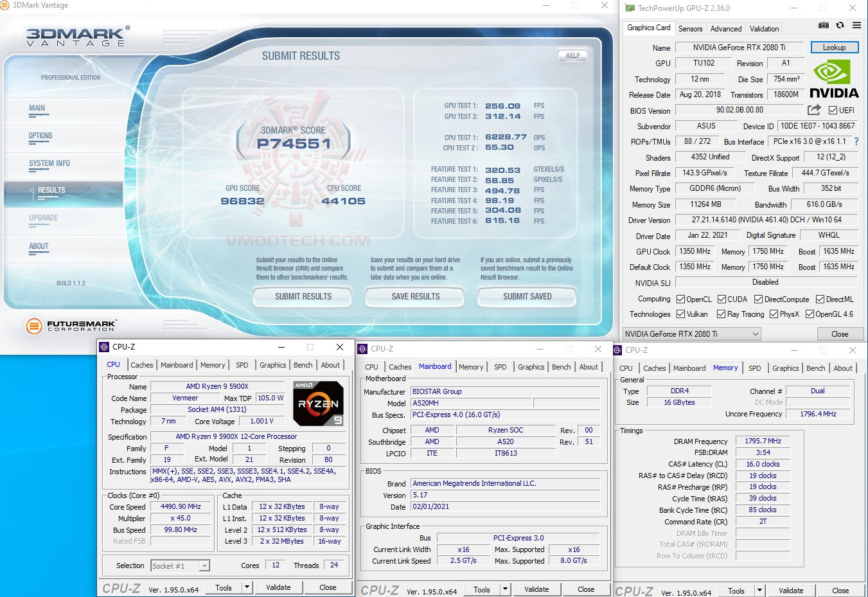Open SPD tab in the CPU-Z Mainboard window
This screenshot has height=597, width=868.
(500, 367)
